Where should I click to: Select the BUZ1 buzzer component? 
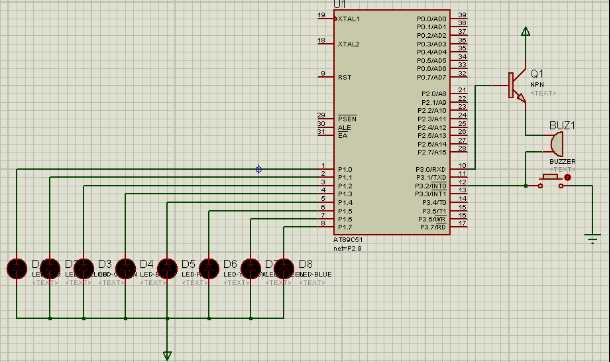[x=557, y=143]
